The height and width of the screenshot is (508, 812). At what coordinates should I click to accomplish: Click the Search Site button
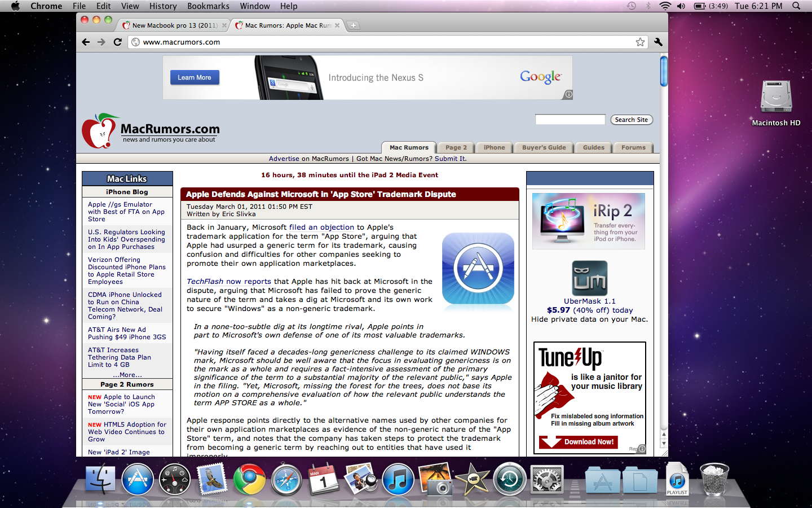coord(631,120)
